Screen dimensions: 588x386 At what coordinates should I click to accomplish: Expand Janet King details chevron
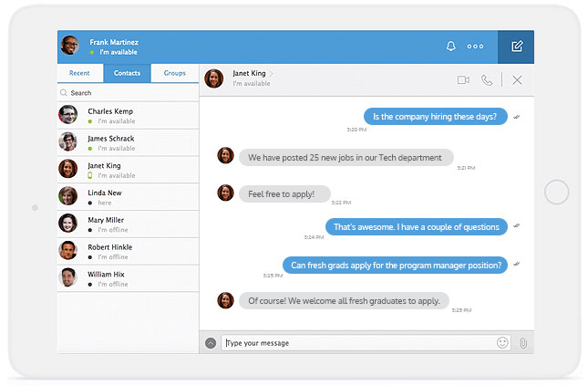click(271, 74)
